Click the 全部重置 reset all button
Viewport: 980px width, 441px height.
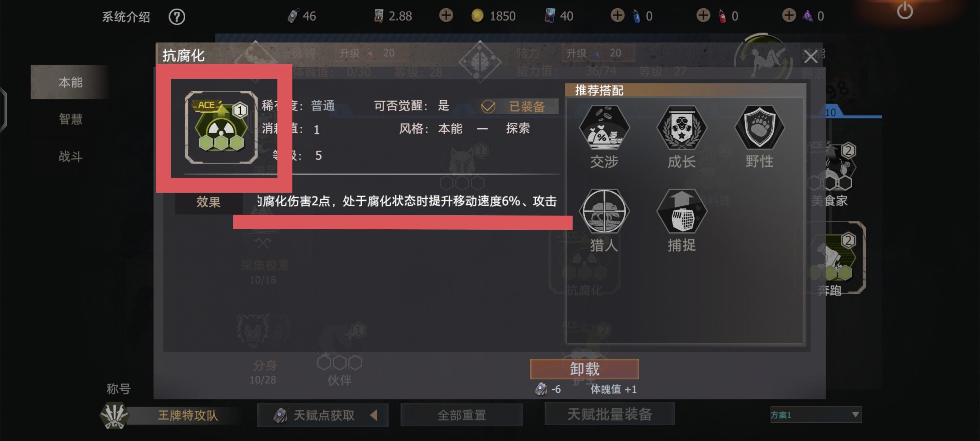(462, 415)
